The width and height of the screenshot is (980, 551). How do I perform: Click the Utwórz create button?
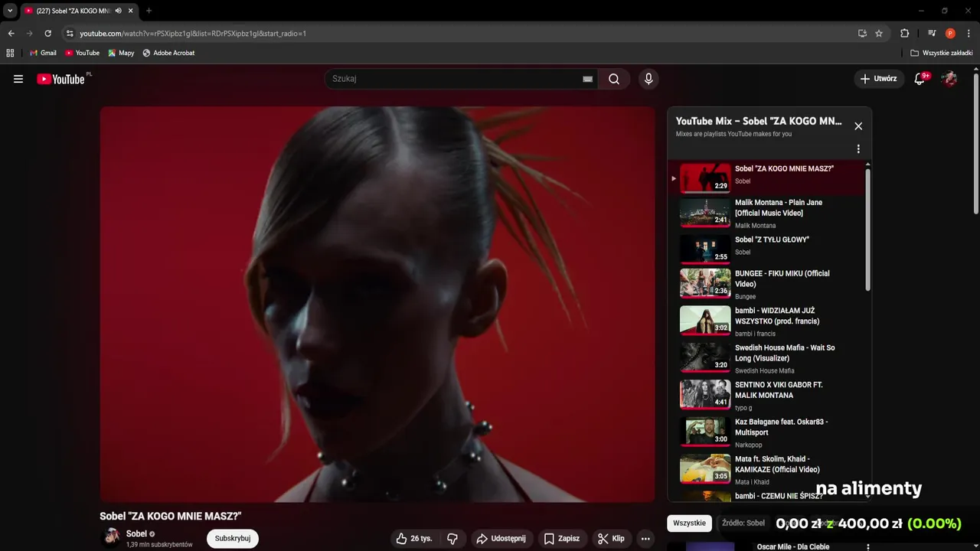879,79
